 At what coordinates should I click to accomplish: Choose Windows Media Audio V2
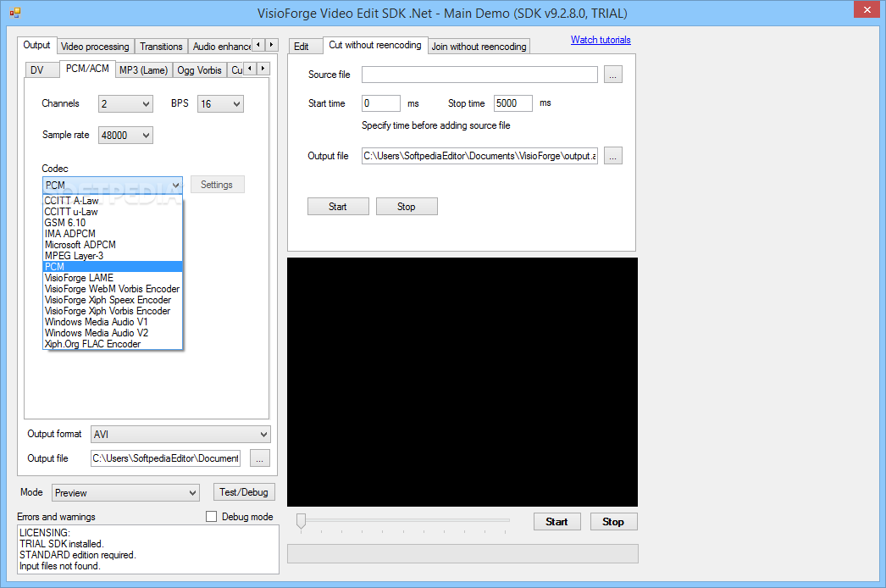(113, 333)
